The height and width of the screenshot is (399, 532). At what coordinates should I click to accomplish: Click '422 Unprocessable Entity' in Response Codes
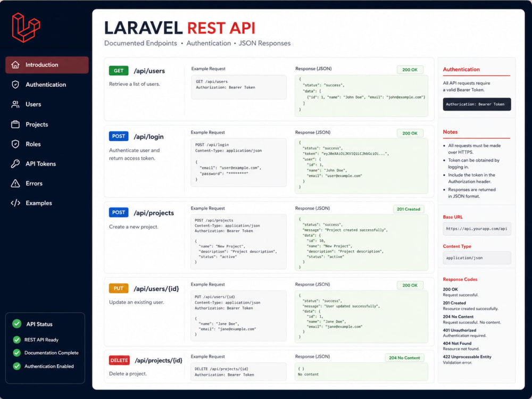coord(467,356)
